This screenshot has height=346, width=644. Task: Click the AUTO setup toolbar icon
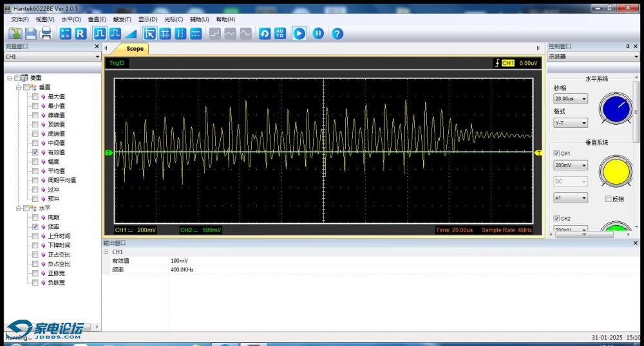(x=280, y=33)
